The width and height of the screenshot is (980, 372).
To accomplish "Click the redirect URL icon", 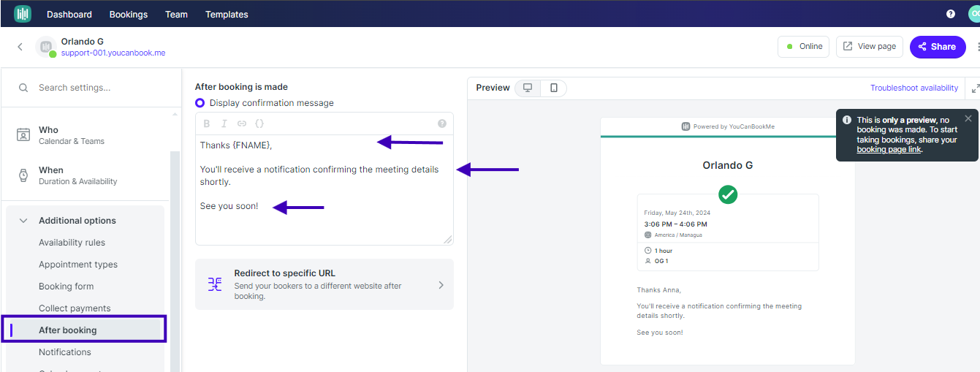I will tap(215, 284).
